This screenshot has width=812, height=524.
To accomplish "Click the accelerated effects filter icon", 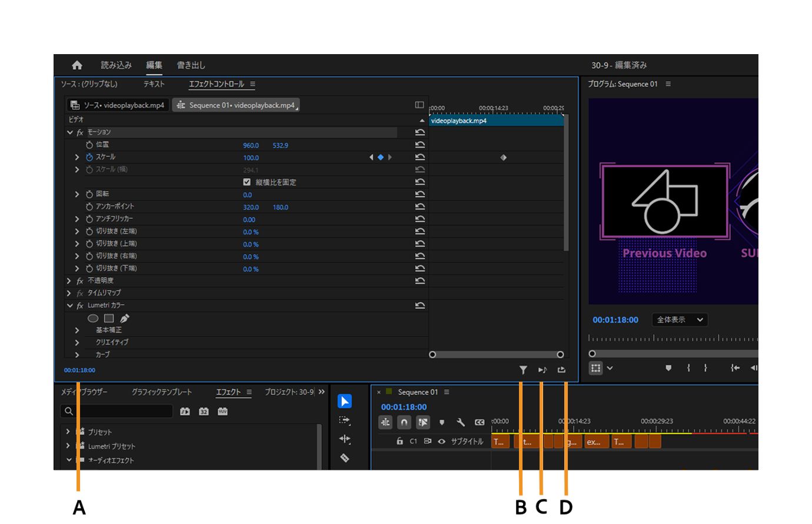I will click(x=185, y=412).
